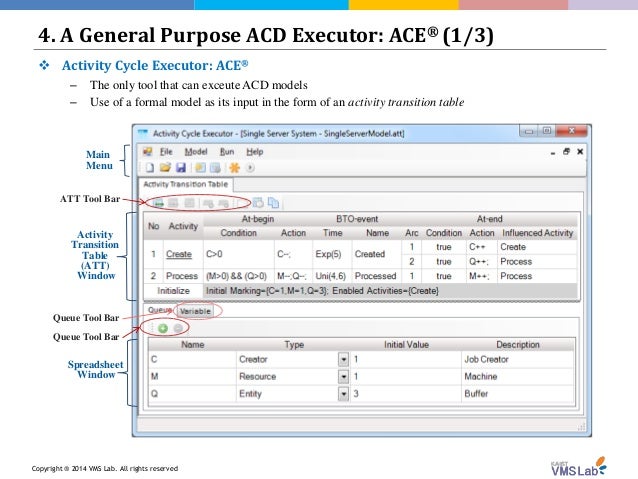Switch to the Variable tab

pos(195,311)
